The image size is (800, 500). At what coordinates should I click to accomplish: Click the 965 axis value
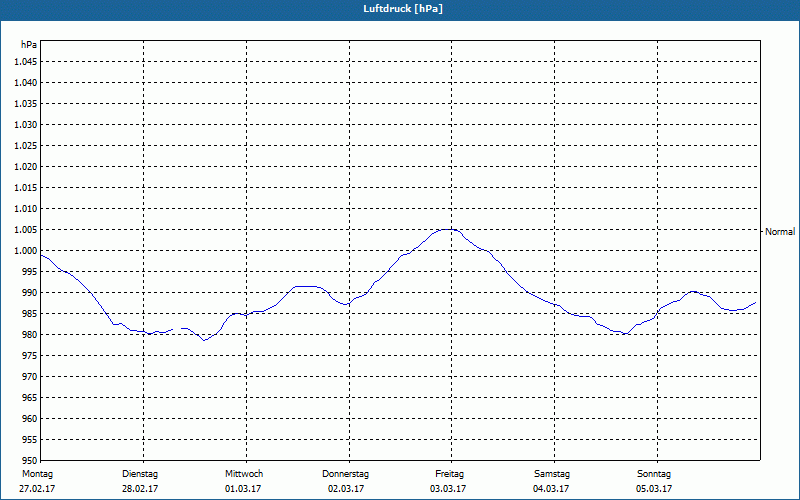click(30, 397)
